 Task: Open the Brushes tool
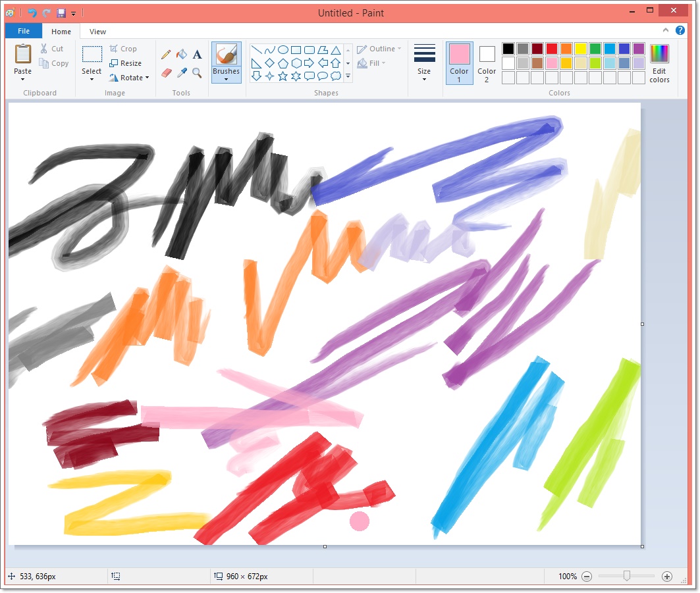(x=226, y=57)
